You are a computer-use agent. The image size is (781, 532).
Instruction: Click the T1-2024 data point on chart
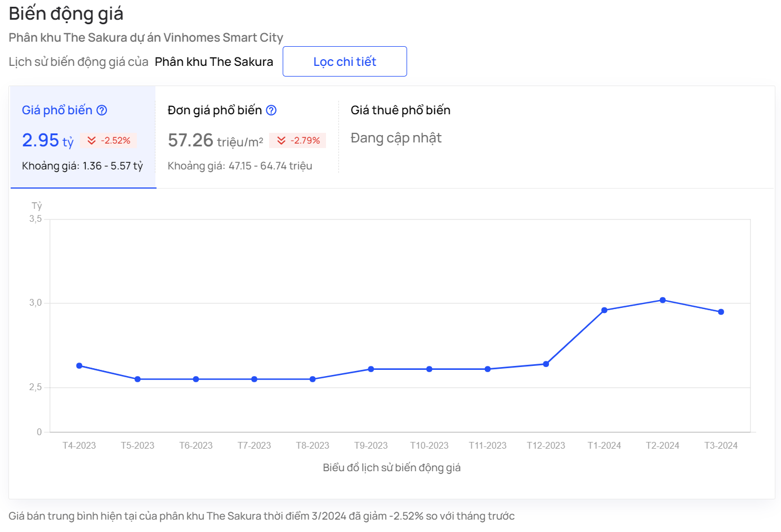click(604, 310)
